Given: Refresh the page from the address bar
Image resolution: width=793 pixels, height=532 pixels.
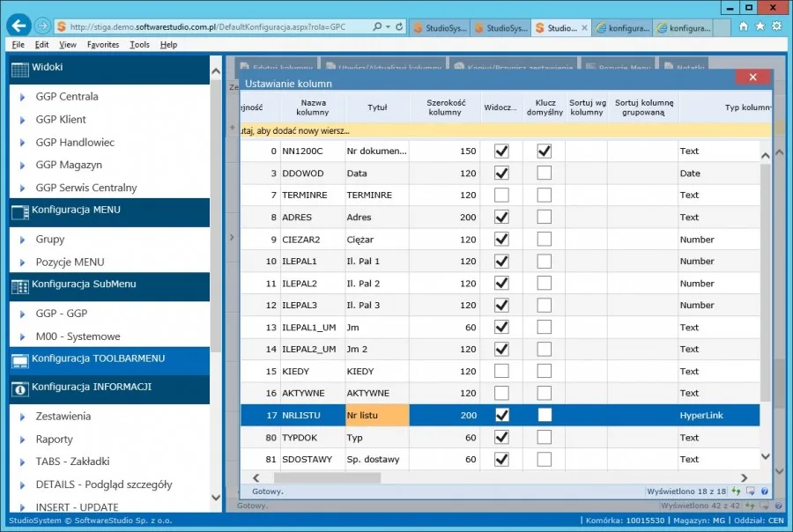Looking at the screenshot, I should (399, 26).
